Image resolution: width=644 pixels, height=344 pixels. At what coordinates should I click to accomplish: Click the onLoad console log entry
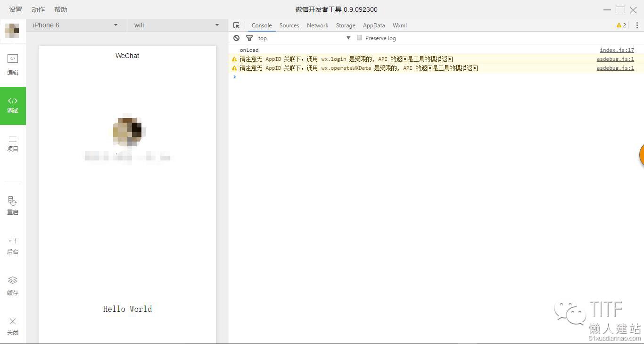click(249, 50)
